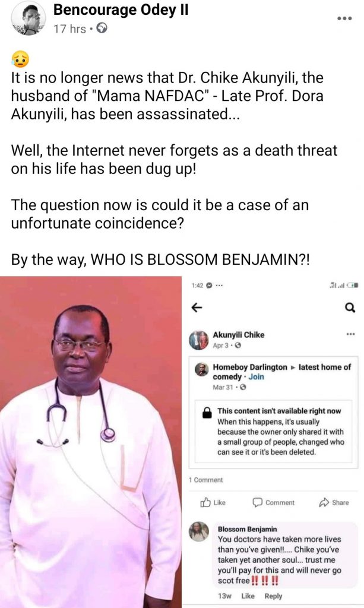Click Bencourage Odey II profile picture
The width and height of the screenshot is (364, 608).
pos(28,18)
